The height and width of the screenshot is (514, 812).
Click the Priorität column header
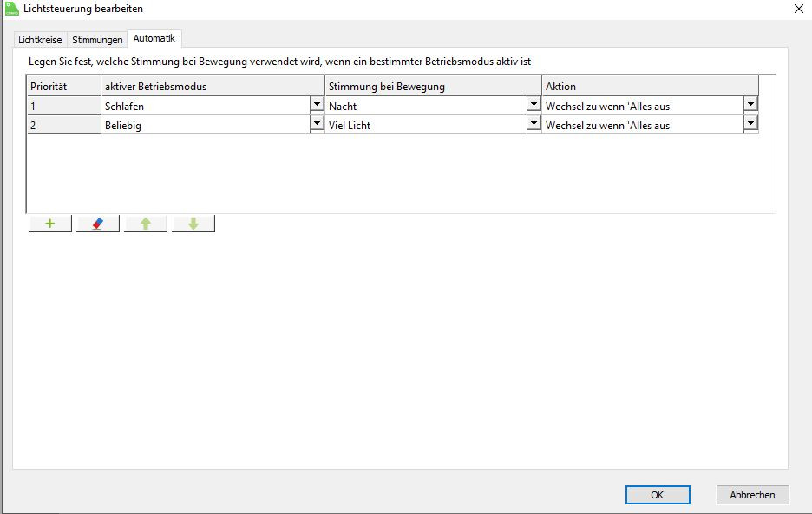pyautogui.click(x=64, y=86)
